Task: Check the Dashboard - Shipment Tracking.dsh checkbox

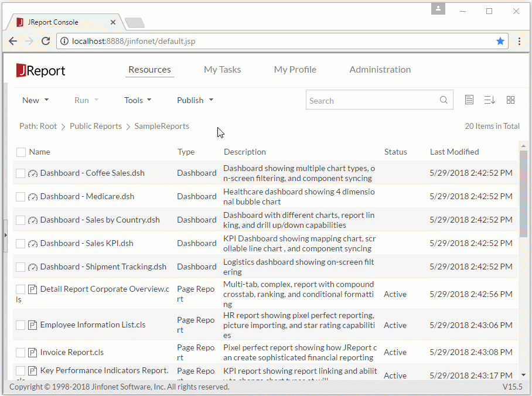Action: [21, 267]
